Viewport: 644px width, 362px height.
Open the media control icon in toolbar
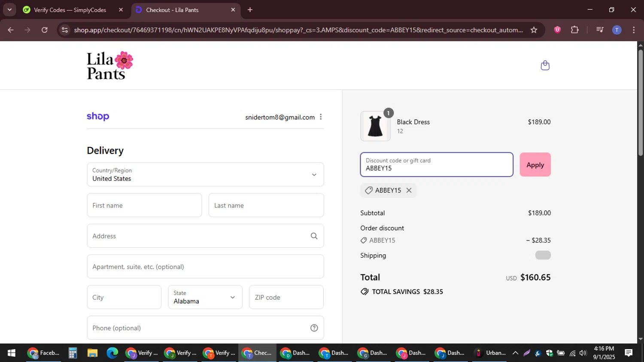(x=600, y=30)
